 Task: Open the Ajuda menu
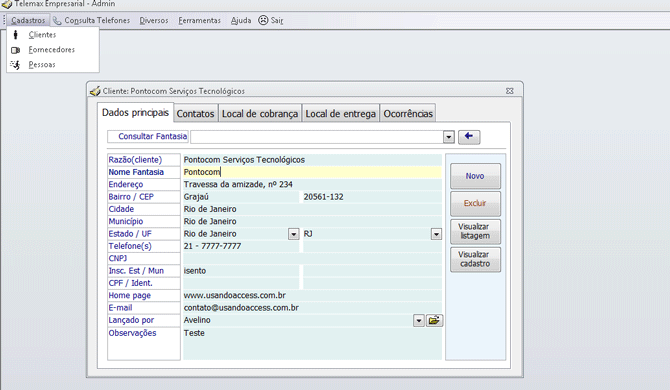[x=241, y=20]
